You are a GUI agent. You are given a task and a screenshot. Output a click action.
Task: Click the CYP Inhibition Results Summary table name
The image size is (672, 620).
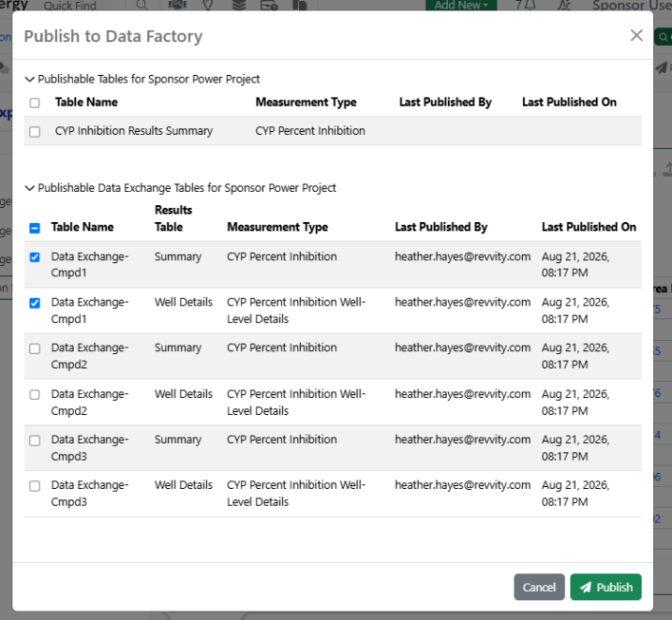tap(134, 130)
